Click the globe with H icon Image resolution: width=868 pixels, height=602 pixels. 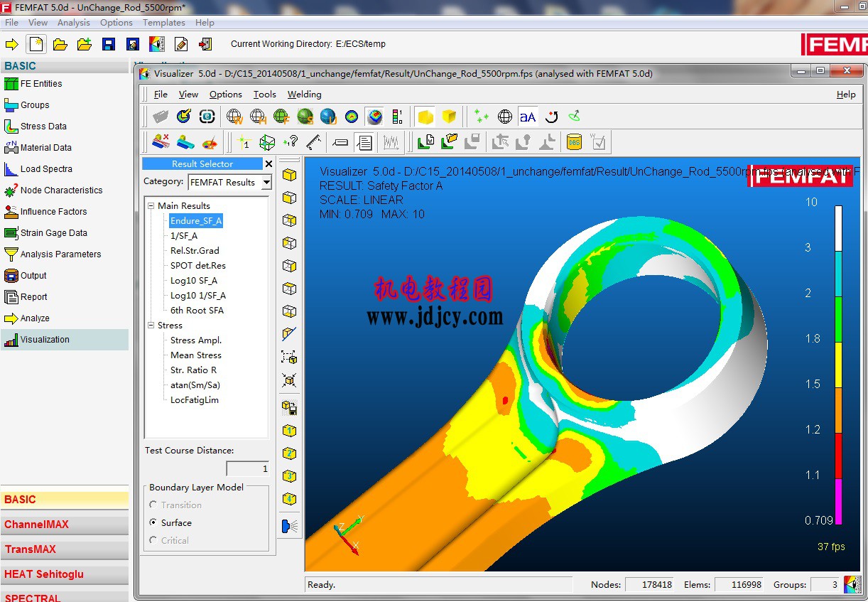(258, 117)
